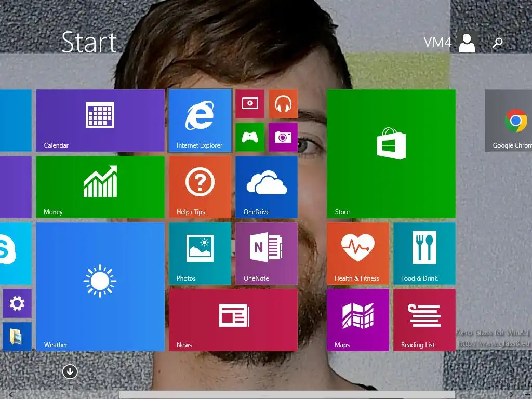
Task: Open the Money tile
Action: click(x=100, y=187)
